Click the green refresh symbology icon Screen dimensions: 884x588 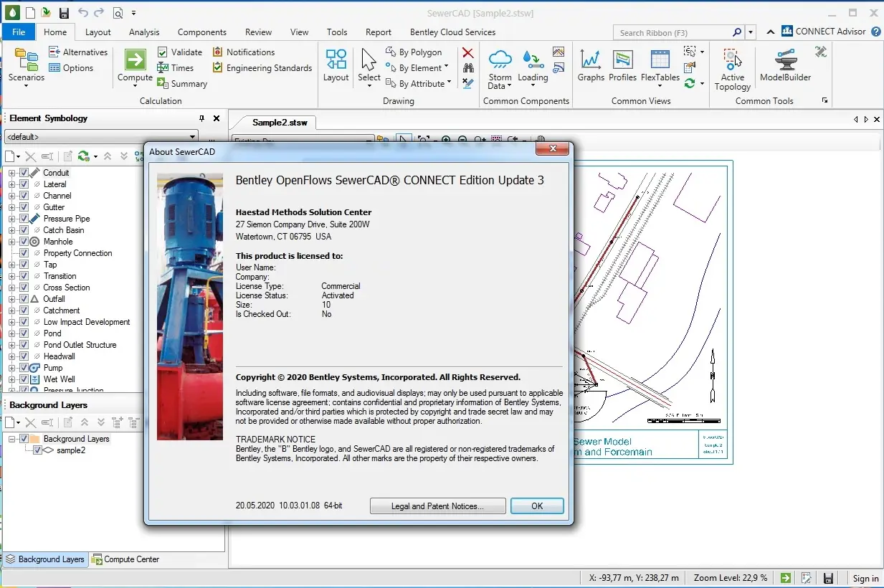[83, 156]
